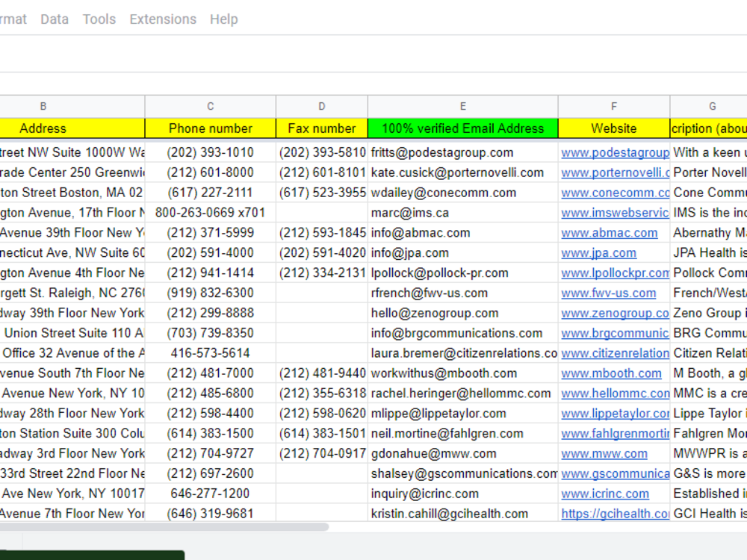
Task: Open www.podestagroup link
Action: coord(615,152)
